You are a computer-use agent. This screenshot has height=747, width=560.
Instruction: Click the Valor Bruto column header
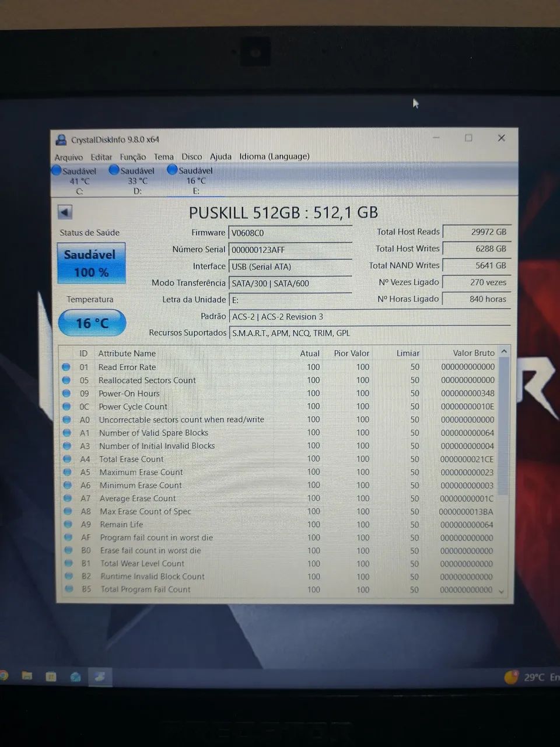[x=473, y=353]
